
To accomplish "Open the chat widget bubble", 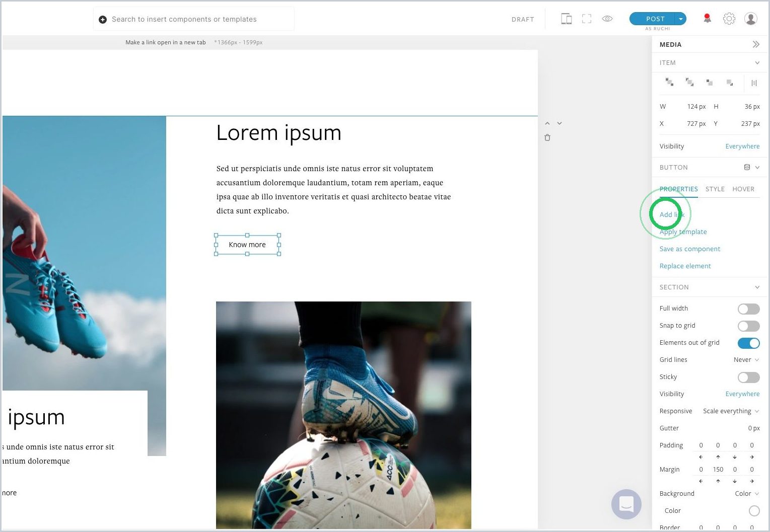I will [626, 504].
